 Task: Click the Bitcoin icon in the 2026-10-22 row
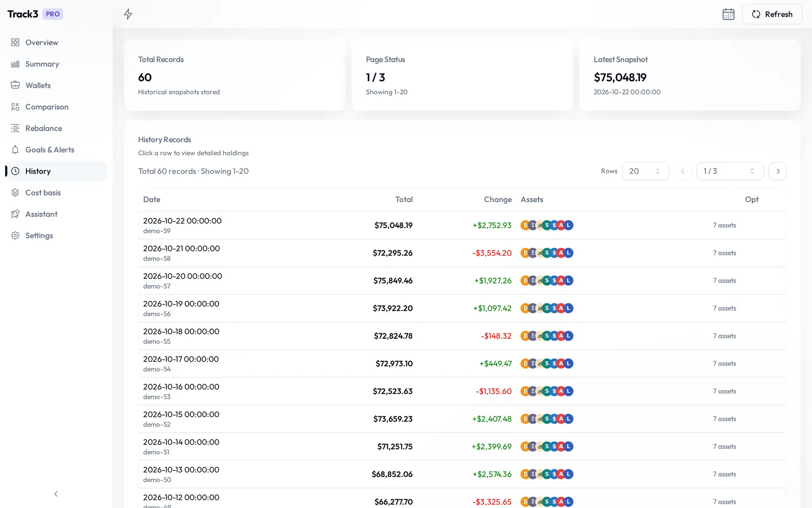coord(525,225)
